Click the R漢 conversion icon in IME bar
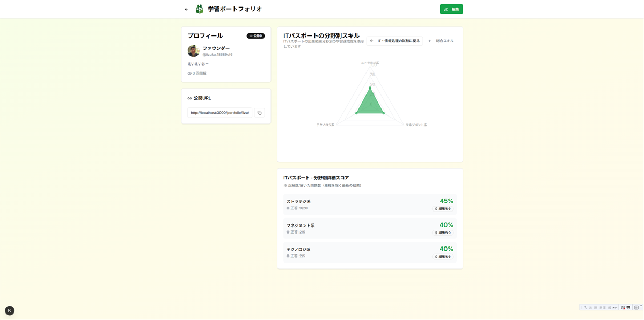The height and width of the screenshot is (320, 644). click(x=603, y=308)
